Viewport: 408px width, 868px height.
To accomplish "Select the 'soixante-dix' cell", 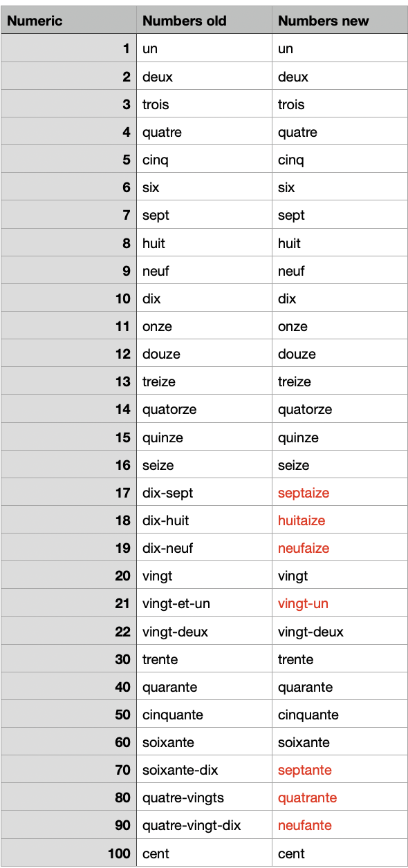I will pos(204,770).
